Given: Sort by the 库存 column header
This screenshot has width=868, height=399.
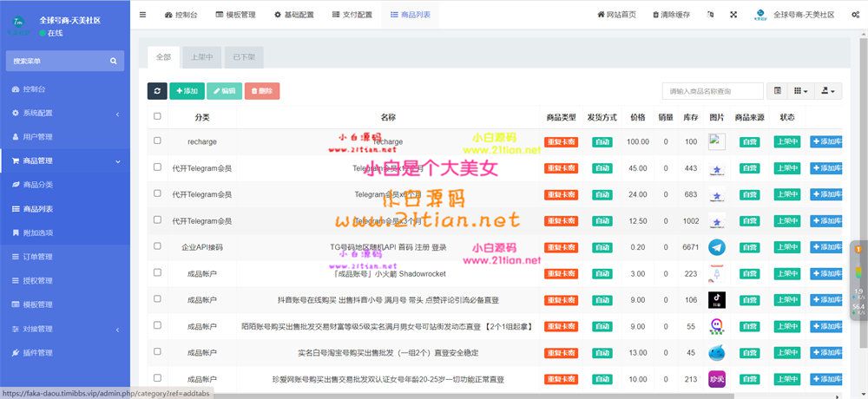Looking at the screenshot, I should click(x=690, y=117).
